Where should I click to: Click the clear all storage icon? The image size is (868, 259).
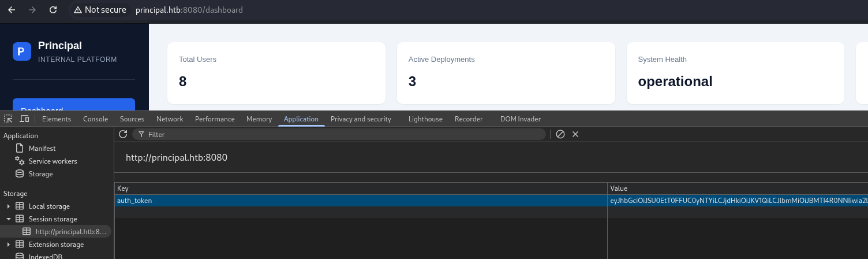click(560, 134)
